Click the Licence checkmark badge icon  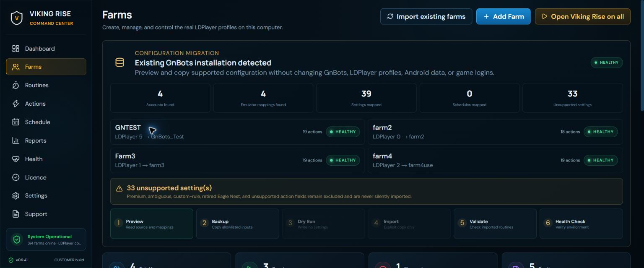pos(16,177)
